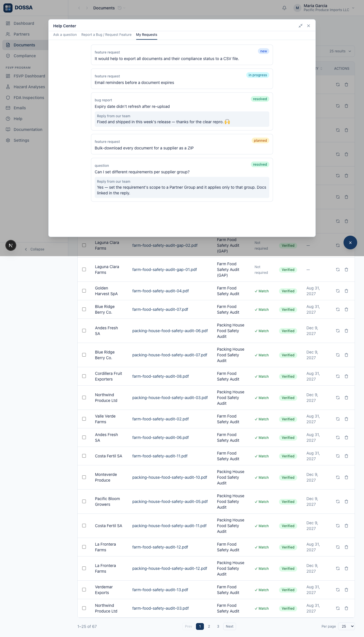Image resolution: width=364 pixels, height=637 pixels.
Task: Select the Verdemar Exports row
Action: (84, 589)
